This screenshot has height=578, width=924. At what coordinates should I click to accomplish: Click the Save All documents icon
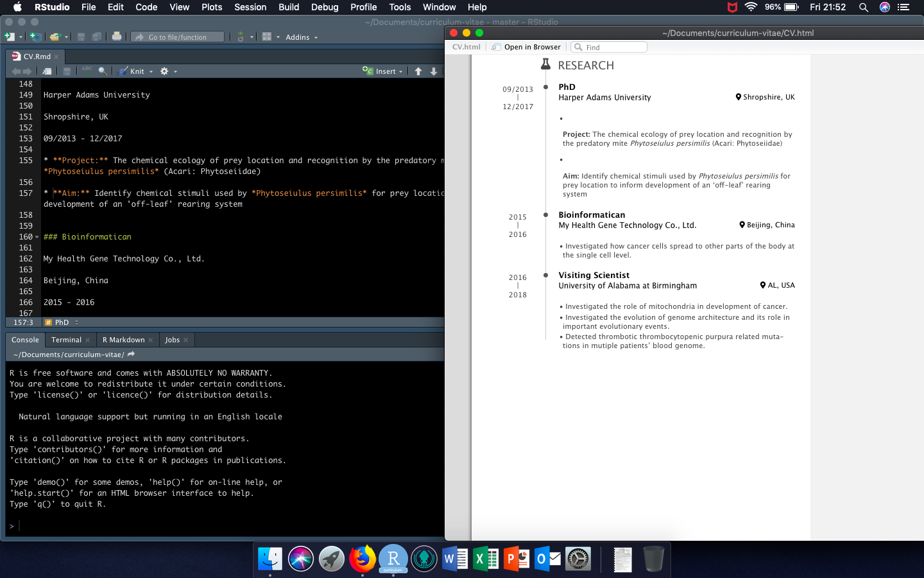click(97, 37)
